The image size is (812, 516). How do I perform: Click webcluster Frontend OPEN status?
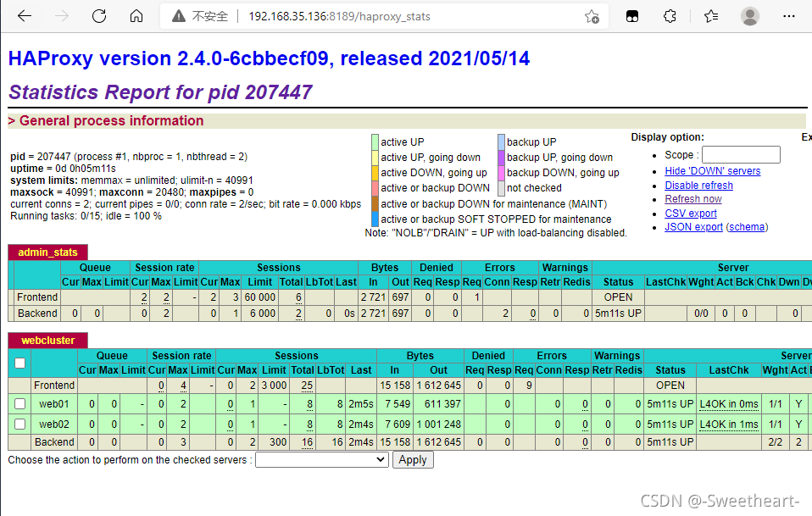[670, 385]
